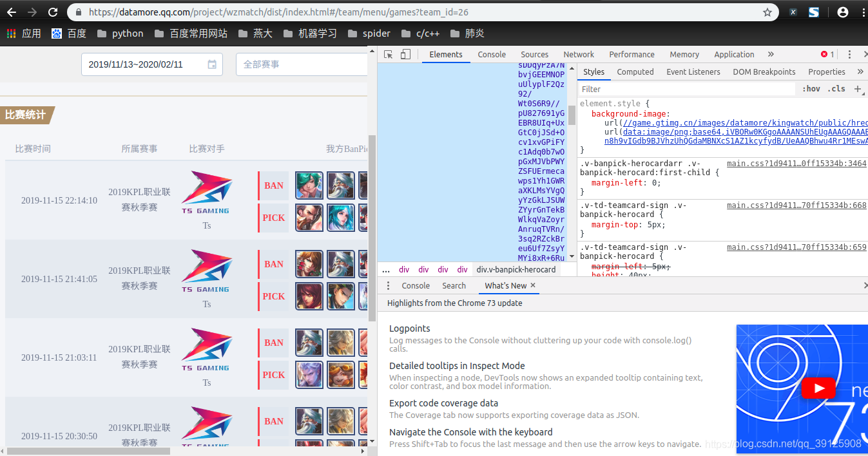
Task: Select the Computed pane tab
Action: pos(635,72)
